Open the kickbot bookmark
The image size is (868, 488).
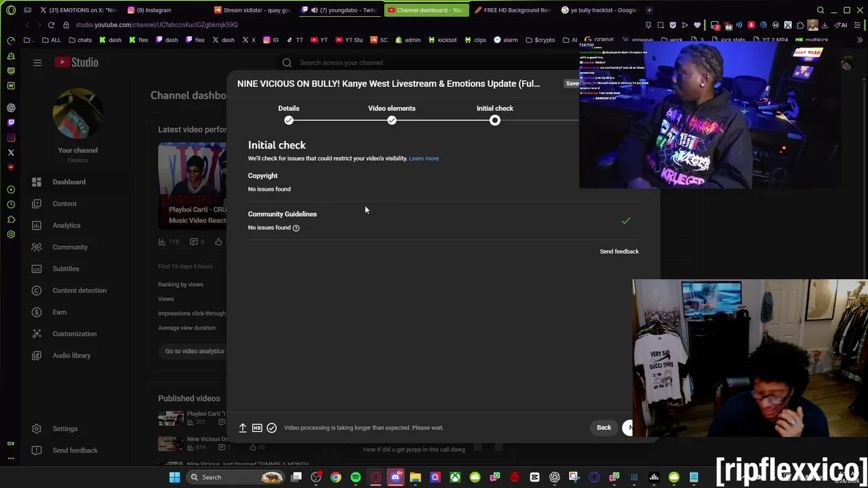(x=441, y=40)
